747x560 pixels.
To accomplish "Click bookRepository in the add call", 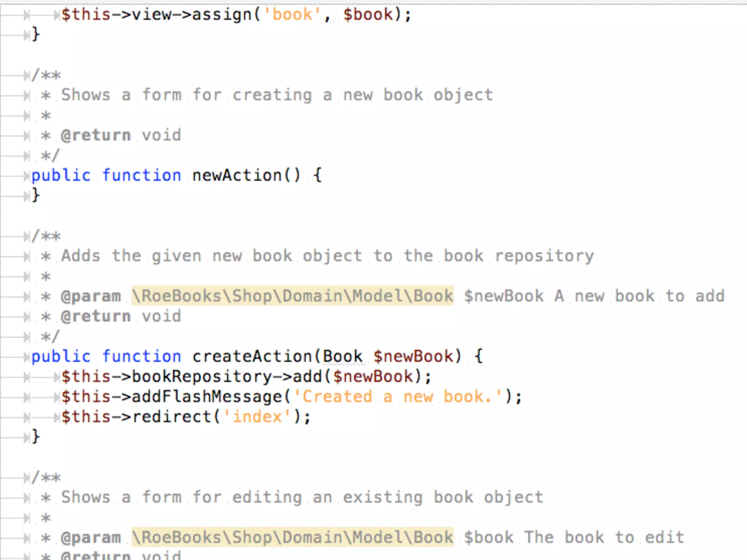I will [x=201, y=376].
